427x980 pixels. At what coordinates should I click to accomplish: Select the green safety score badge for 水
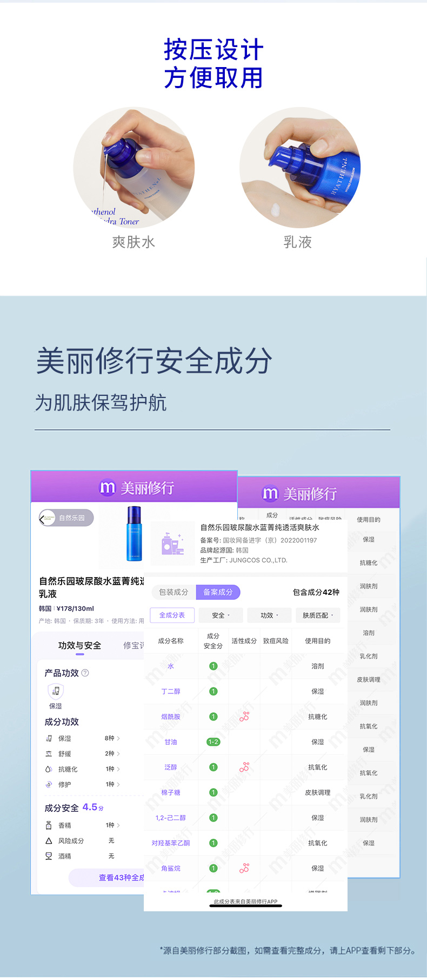(213, 666)
